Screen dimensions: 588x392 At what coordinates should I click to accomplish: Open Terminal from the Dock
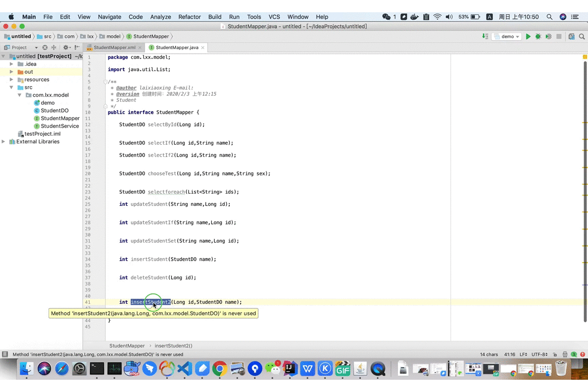97,368
